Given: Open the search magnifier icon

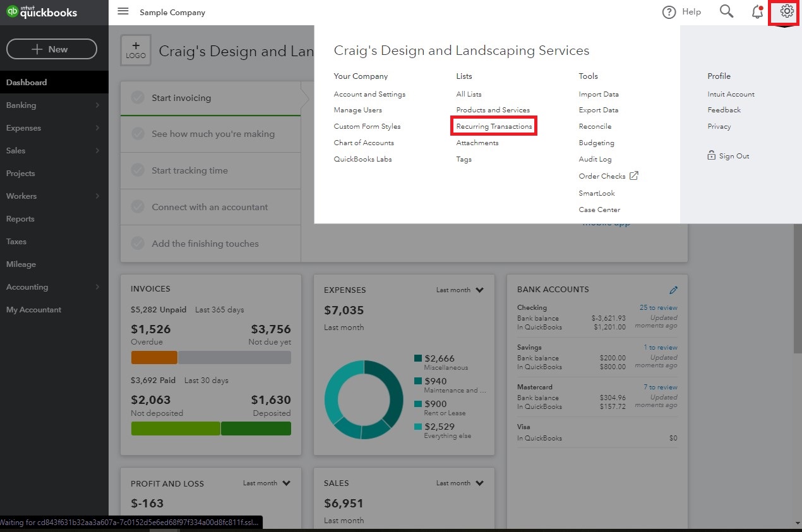Looking at the screenshot, I should click(726, 11).
